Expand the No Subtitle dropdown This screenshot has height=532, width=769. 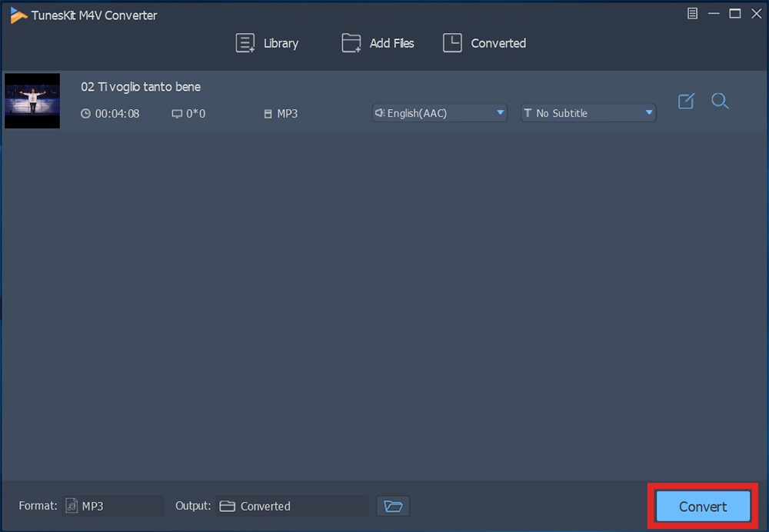click(x=588, y=113)
